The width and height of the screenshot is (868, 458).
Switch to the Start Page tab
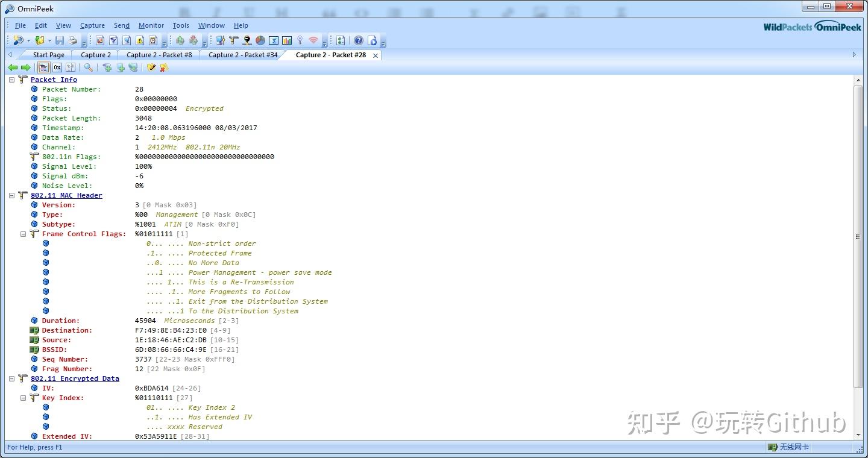[x=49, y=55]
